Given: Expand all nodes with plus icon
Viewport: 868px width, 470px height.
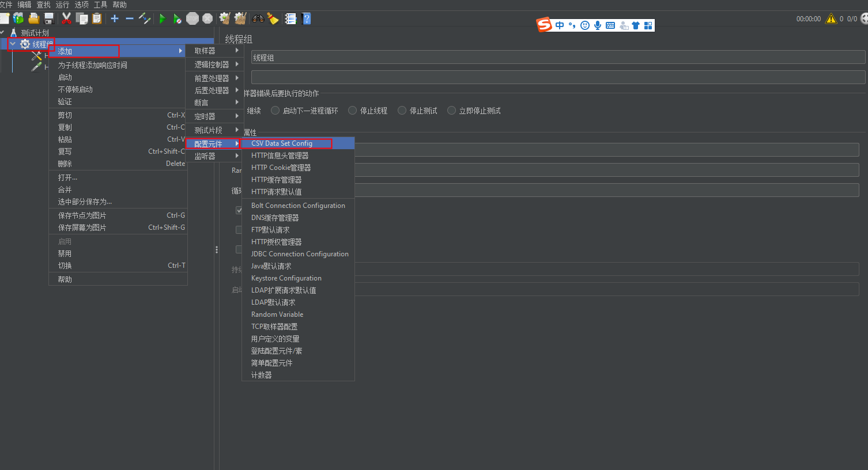Looking at the screenshot, I should (115, 18).
